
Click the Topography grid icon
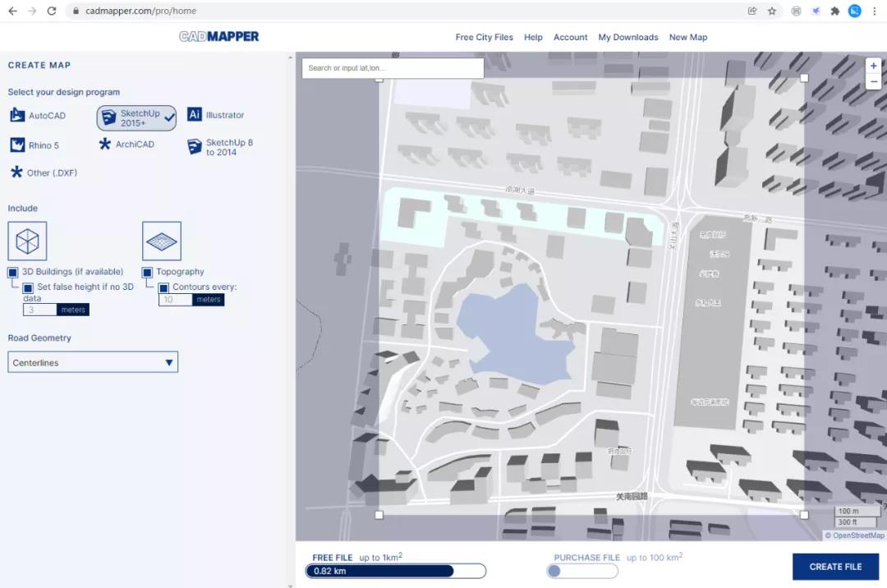[x=162, y=241]
